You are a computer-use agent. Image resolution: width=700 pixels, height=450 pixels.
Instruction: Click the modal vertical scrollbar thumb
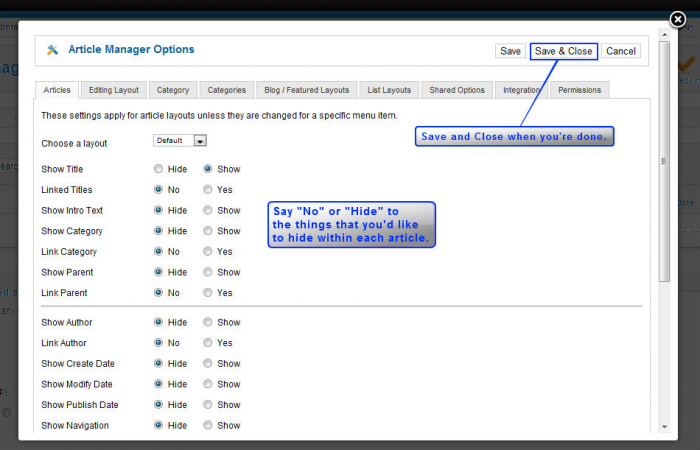[664, 161]
